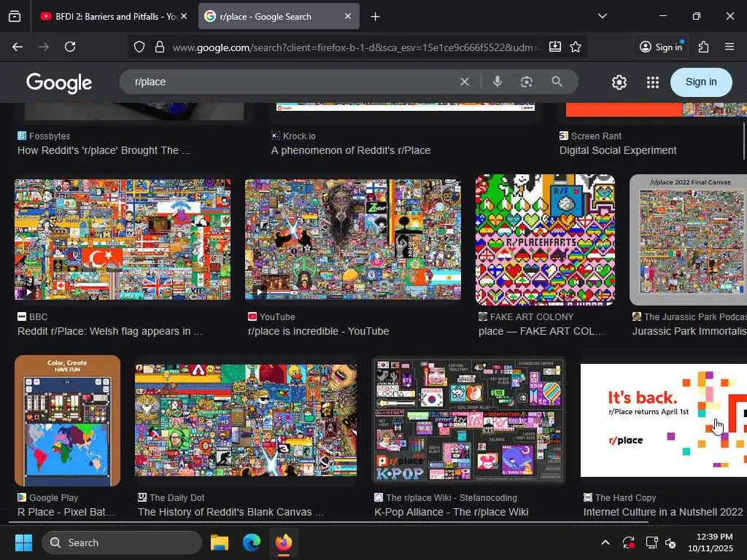Open File Explorer from taskbar

(x=220, y=542)
